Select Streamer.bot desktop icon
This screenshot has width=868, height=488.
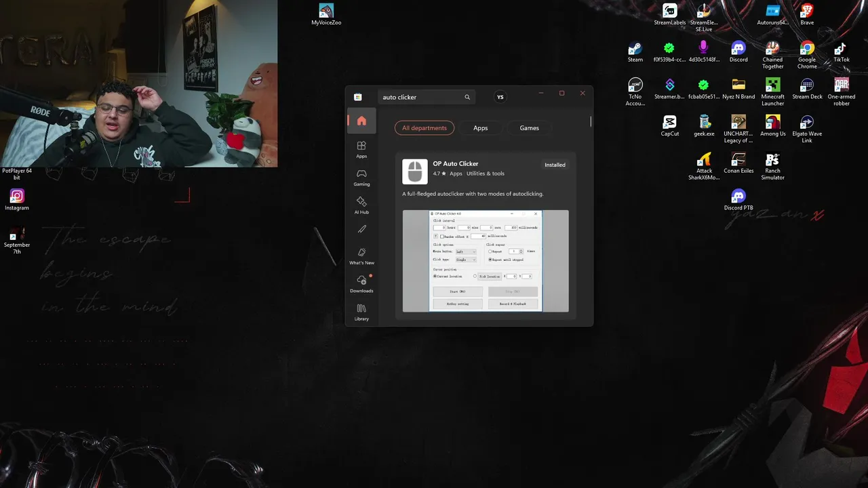point(669,89)
